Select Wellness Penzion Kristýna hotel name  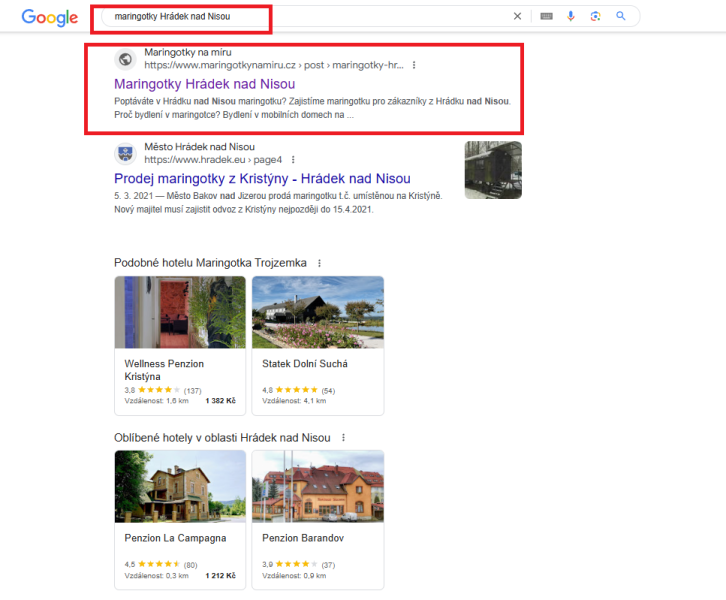coord(164,370)
